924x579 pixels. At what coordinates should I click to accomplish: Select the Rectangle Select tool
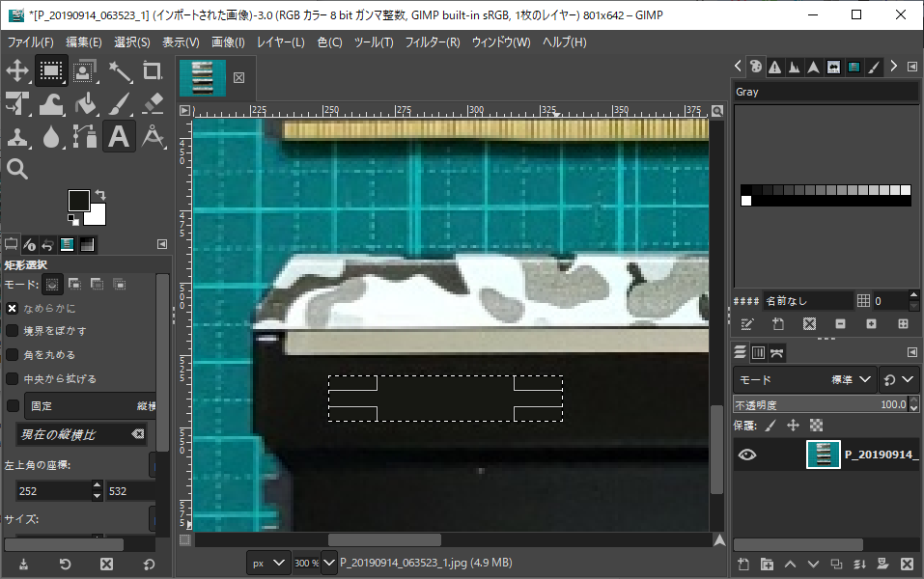(x=51, y=71)
